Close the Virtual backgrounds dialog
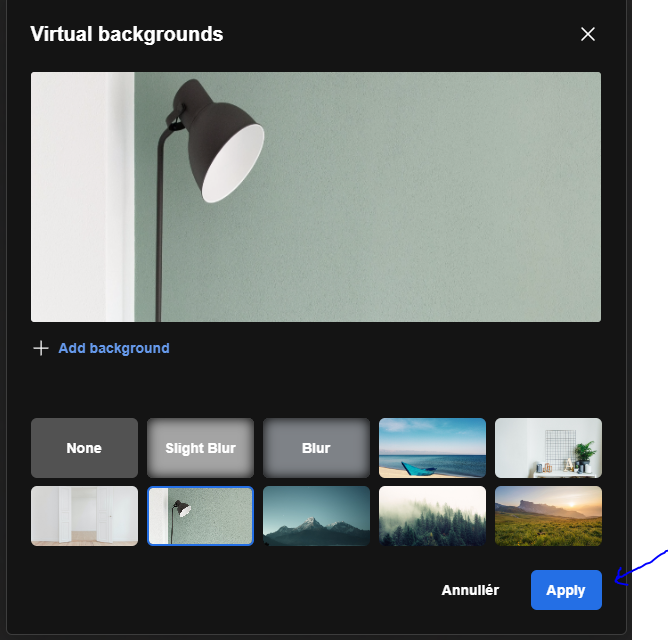 587,34
